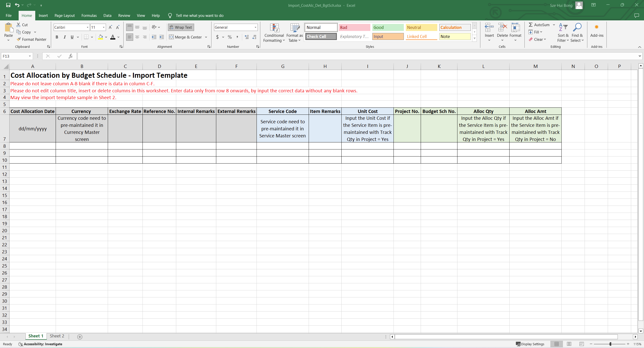Toggle Bold formatting
This screenshot has width=644, height=348.
57,37
